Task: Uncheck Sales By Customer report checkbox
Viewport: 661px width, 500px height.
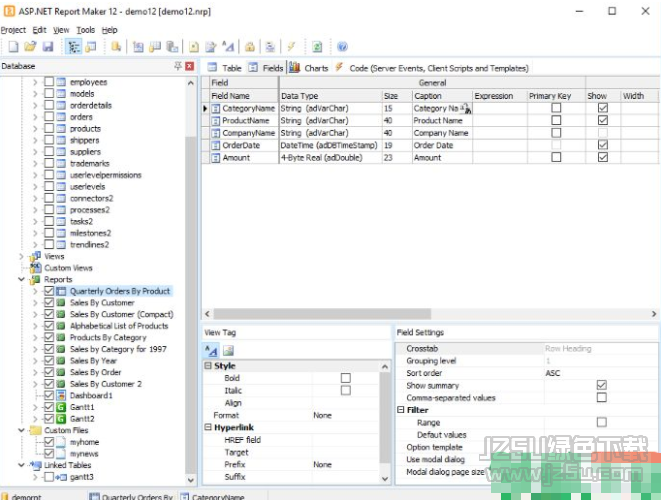Action: click(x=49, y=303)
